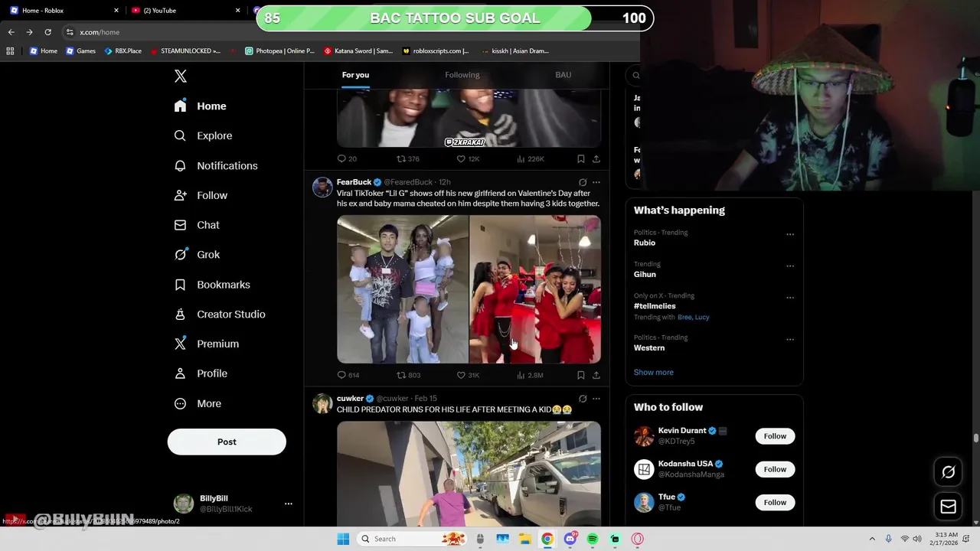This screenshot has height=551, width=980.
Task: Open options for the Rubio trend
Action: pyautogui.click(x=790, y=234)
